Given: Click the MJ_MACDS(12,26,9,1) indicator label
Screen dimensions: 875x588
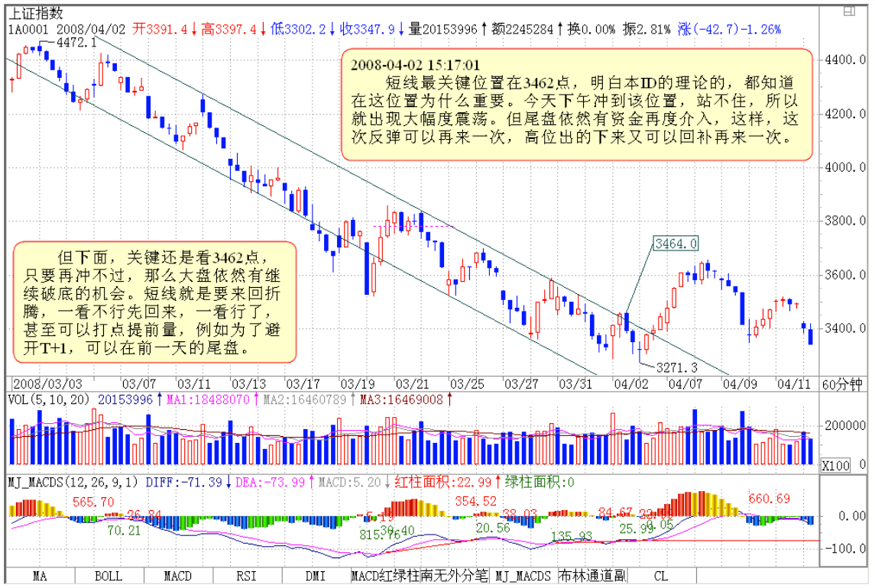Looking at the screenshot, I should pos(73,482).
